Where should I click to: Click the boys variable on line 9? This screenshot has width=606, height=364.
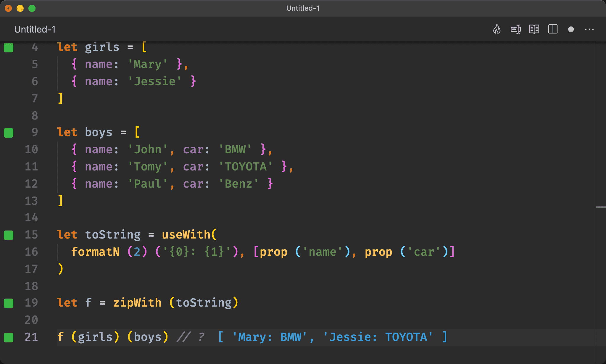(x=99, y=132)
